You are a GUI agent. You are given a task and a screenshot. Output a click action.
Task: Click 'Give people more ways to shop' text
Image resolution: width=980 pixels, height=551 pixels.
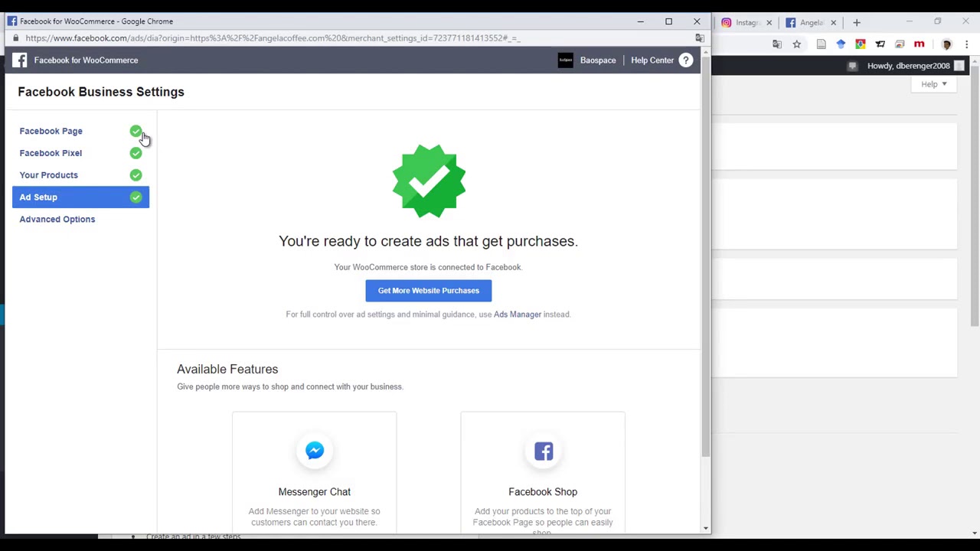(290, 386)
